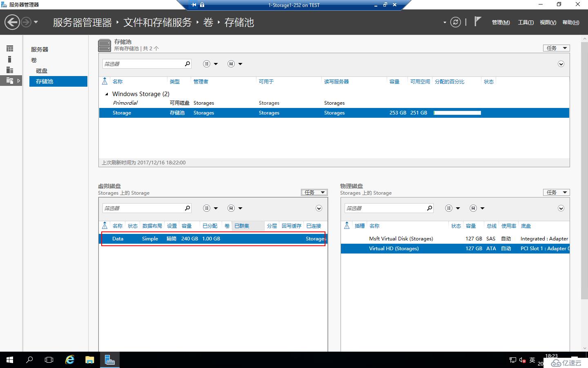The height and width of the screenshot is (368, 588).
Task: Click search magnifier in storage pool filter
Action: click(x=187, y=64)
